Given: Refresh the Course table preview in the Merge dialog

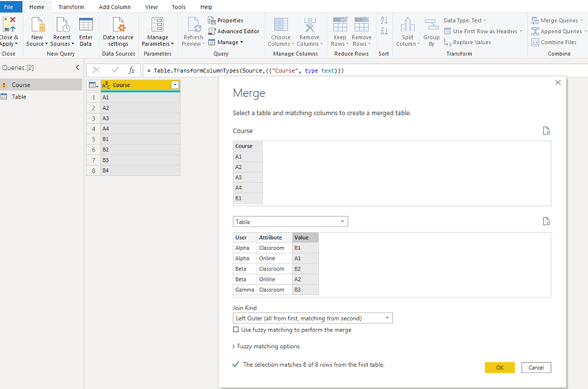Looking at the screenshot, I should [x=546, y=131].
